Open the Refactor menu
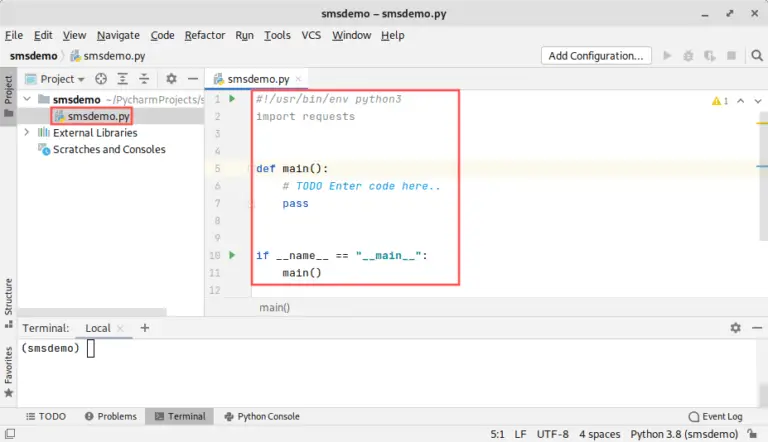The image size is (768, 442). point(205,35)
